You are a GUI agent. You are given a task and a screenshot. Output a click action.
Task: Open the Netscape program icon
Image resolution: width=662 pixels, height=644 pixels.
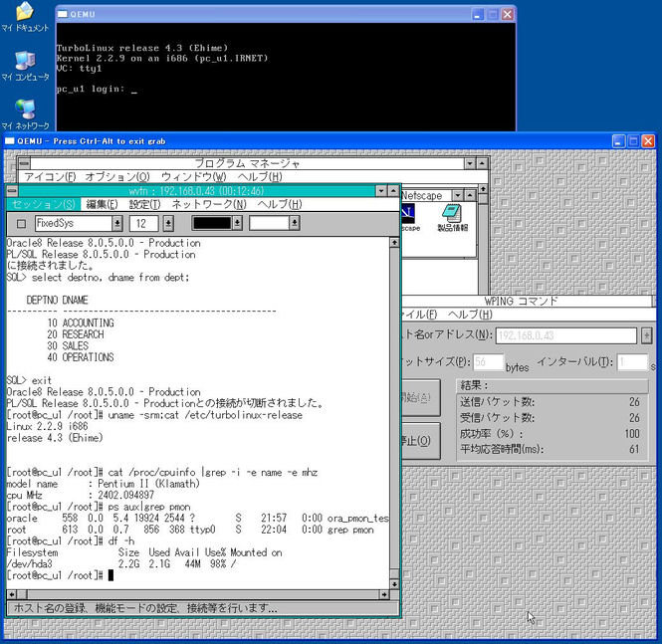coord(409,218)
